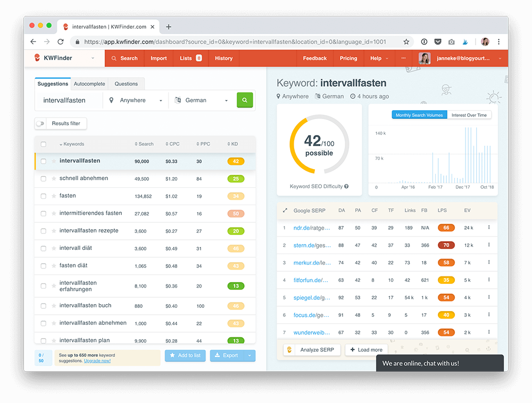The height and width of the screenshot is (403, 532).
Task: Check the fasten diät checkbox
Action: [x=44, y=266]
